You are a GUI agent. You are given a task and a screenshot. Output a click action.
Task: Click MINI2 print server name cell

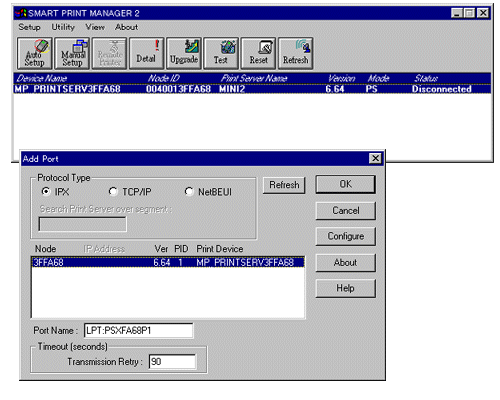pos(232,89)
